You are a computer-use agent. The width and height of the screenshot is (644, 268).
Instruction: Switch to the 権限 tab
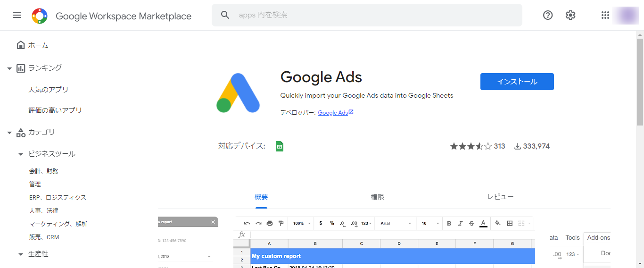pyautogui.click(x=378, y=197)
